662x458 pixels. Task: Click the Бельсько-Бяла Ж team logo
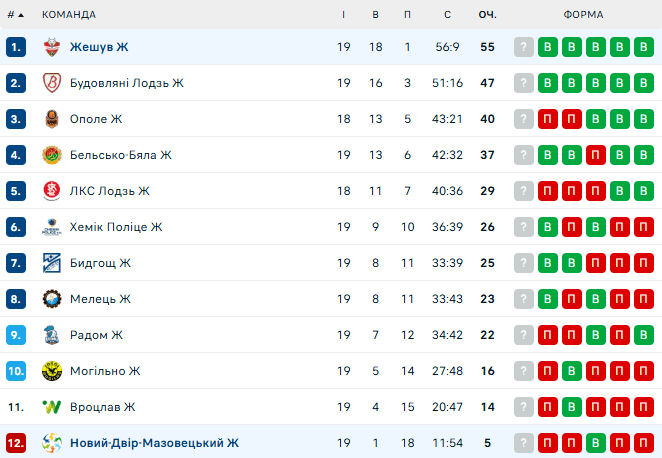52,155
